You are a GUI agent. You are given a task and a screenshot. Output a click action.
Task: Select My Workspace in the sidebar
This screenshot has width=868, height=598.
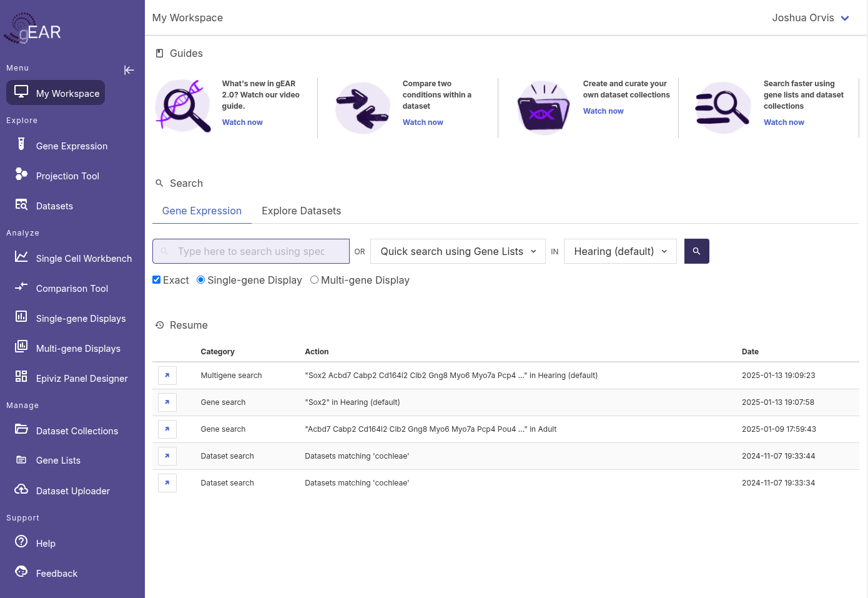point(56,93)
